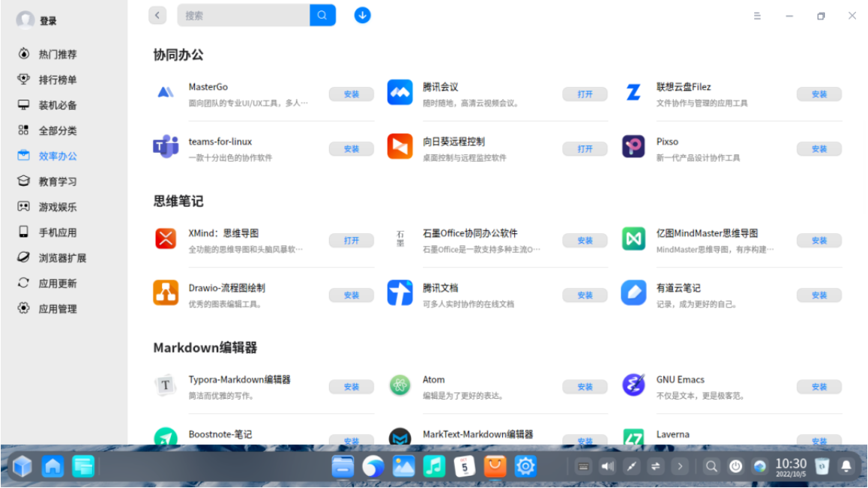Click the user avatar icon beside 登录
868x488 pixels.
(25, 20)
